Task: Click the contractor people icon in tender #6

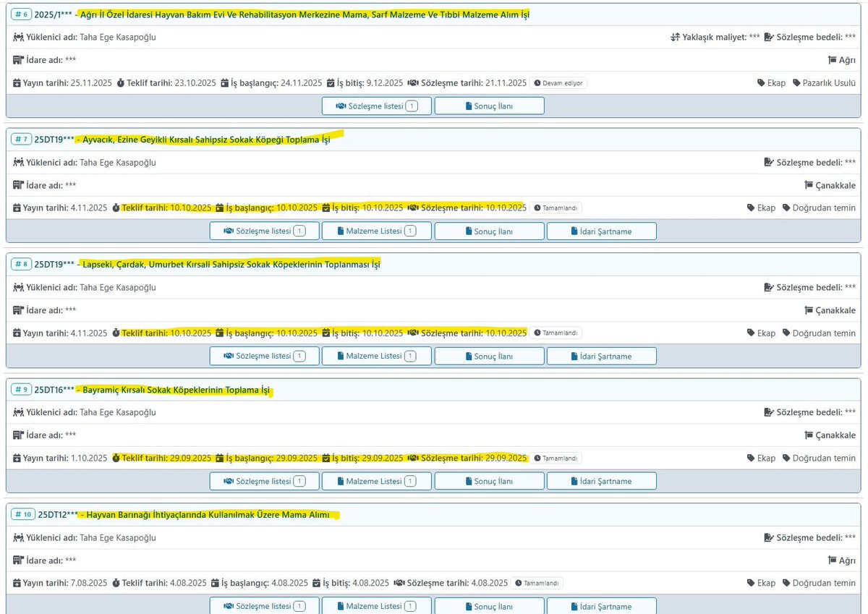Action: coord(18,37)
